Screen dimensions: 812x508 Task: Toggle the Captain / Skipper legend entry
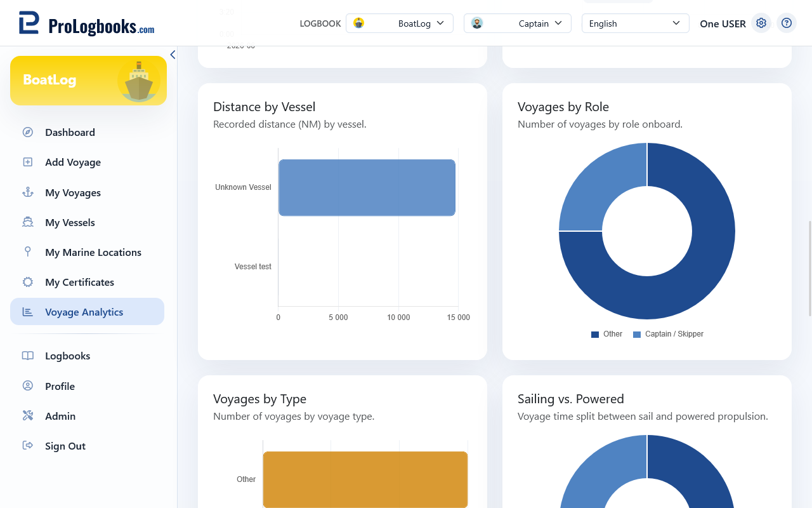click(668, 334)
